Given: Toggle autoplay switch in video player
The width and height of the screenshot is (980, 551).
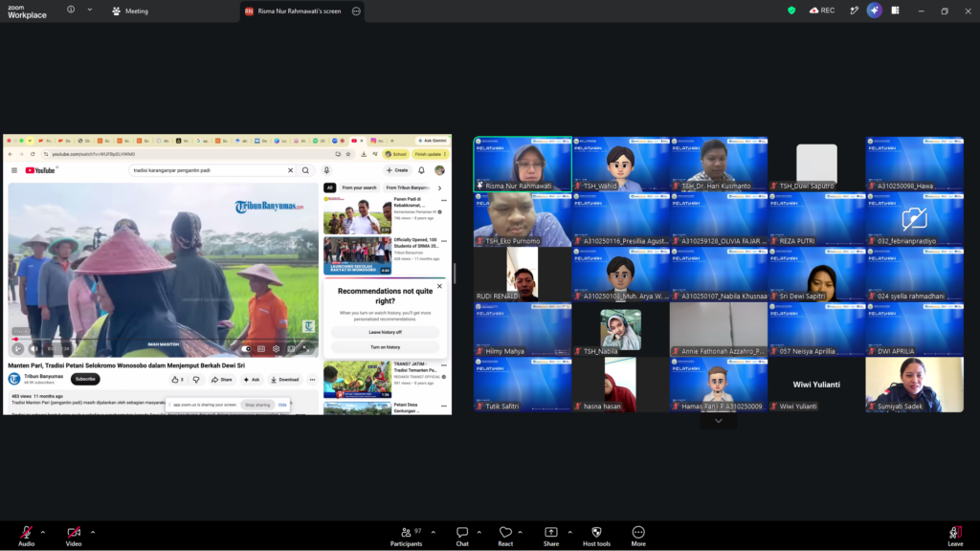Looking at the screenshot, I should pyautogui.click(x=248, y=348).
